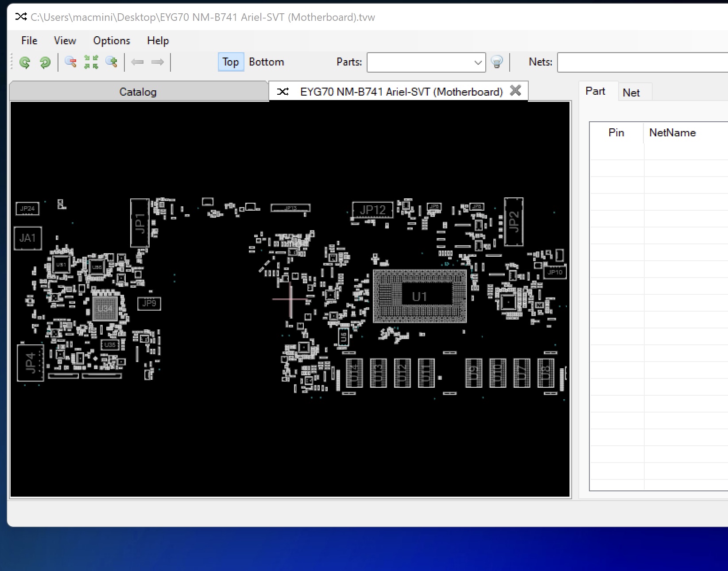Open the View menu
This screenshot has width=728, height=571.
(x=65, y=41)
